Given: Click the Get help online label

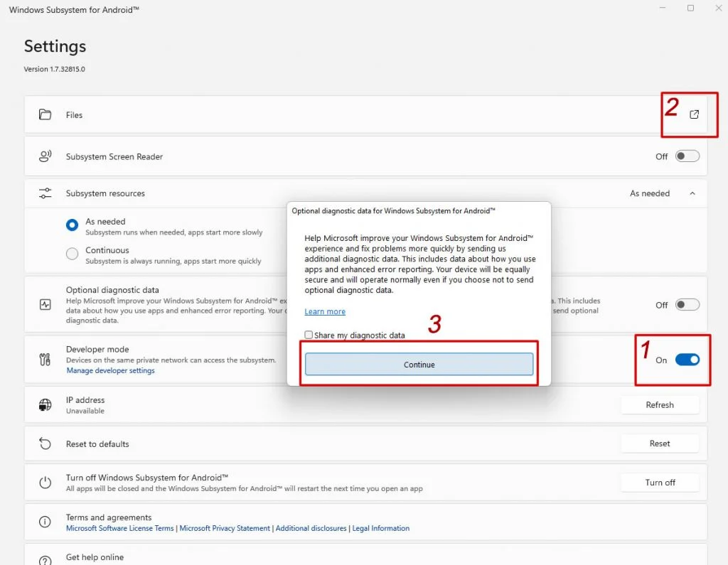Looking at the screenshot, I should pos(95,557).
